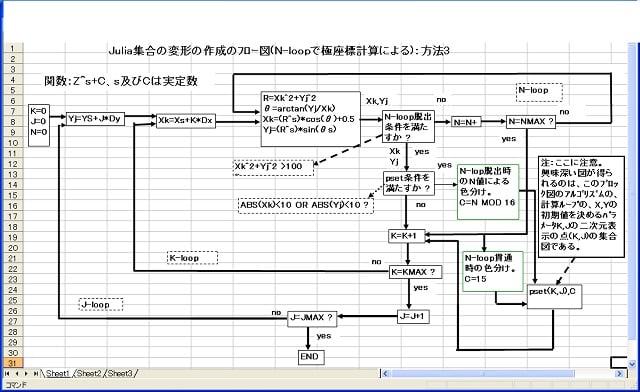Click horizontal scrollbar right arrow
This screenshot has height=392, width=640.
point(620,373)
